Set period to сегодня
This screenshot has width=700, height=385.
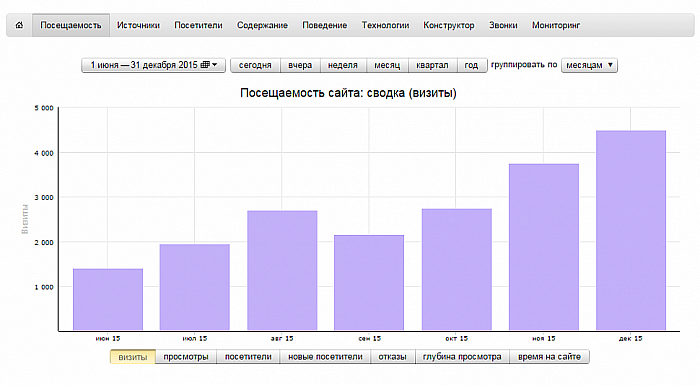coord(255,65)
